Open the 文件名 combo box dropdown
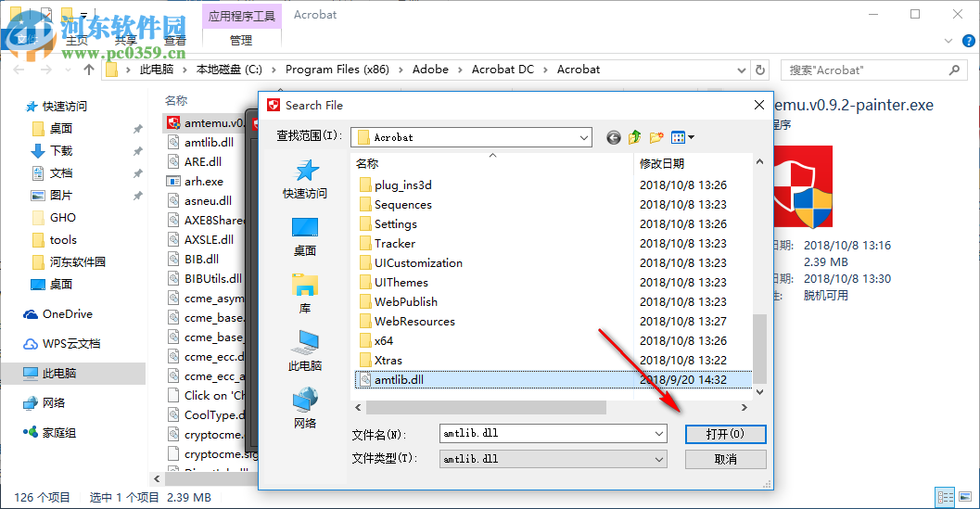Image resolution: width=980 pixels, height=509 pixels. coord(659,433)
